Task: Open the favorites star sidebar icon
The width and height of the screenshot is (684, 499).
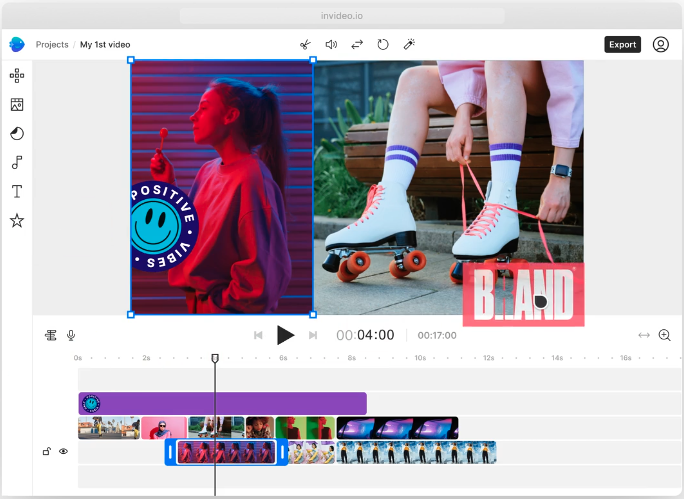Action: coord(17,221)
